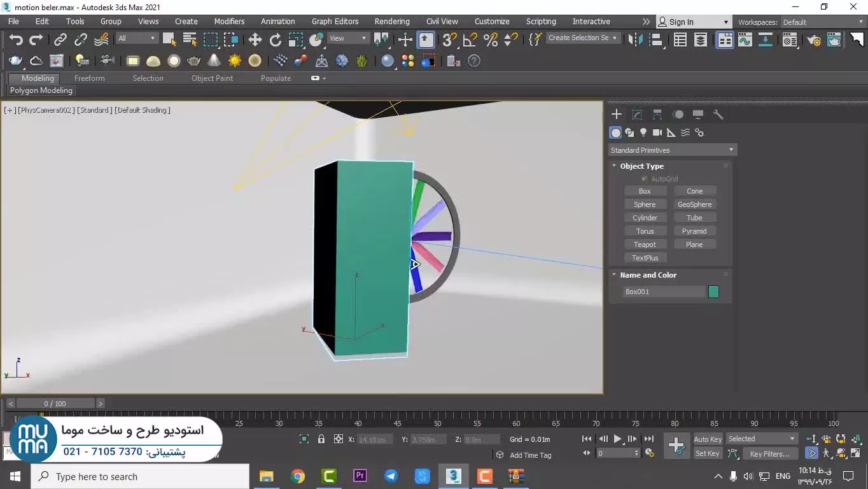868x489 pixels.
Task: Switch to Hierarchy command panel
Action: pos(657,115)
